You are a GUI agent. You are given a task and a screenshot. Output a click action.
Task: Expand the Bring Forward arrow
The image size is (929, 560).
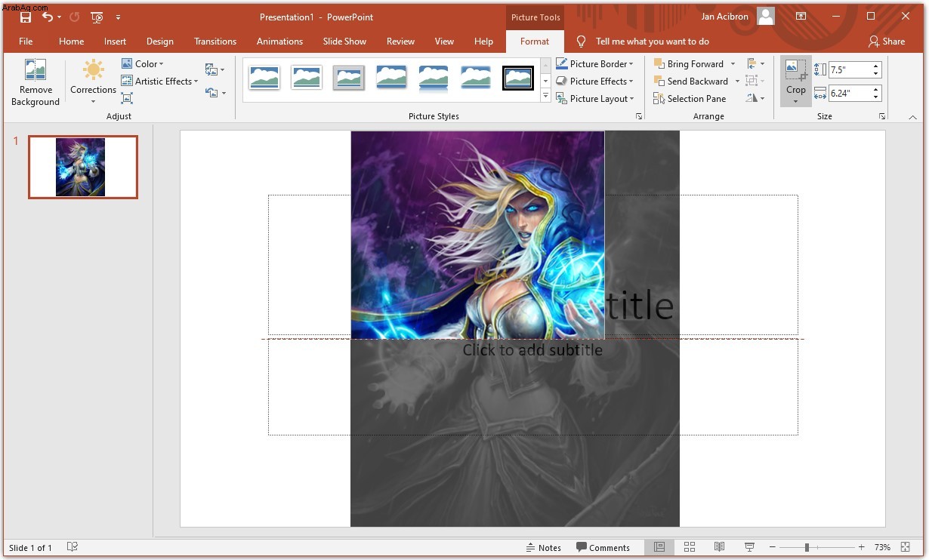coord(733,64)
